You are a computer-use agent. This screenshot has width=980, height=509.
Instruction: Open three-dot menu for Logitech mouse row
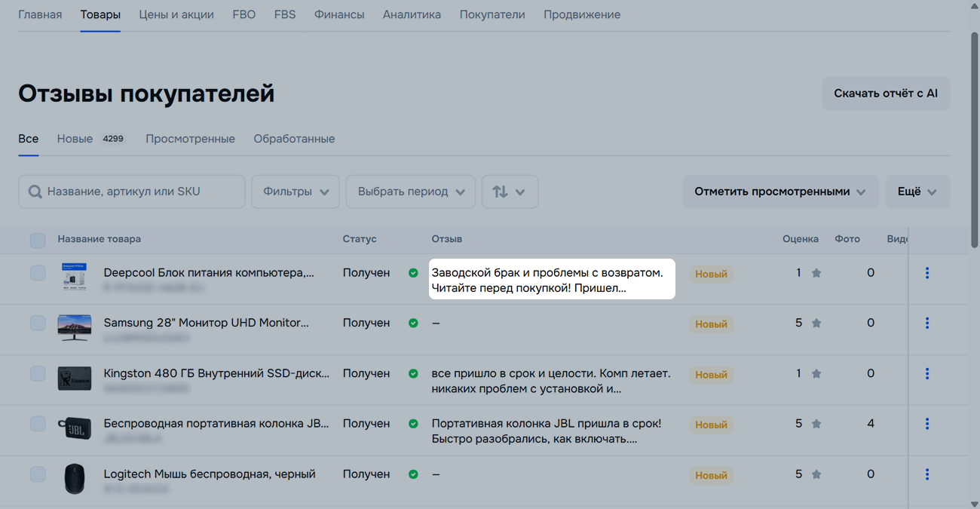926,474
